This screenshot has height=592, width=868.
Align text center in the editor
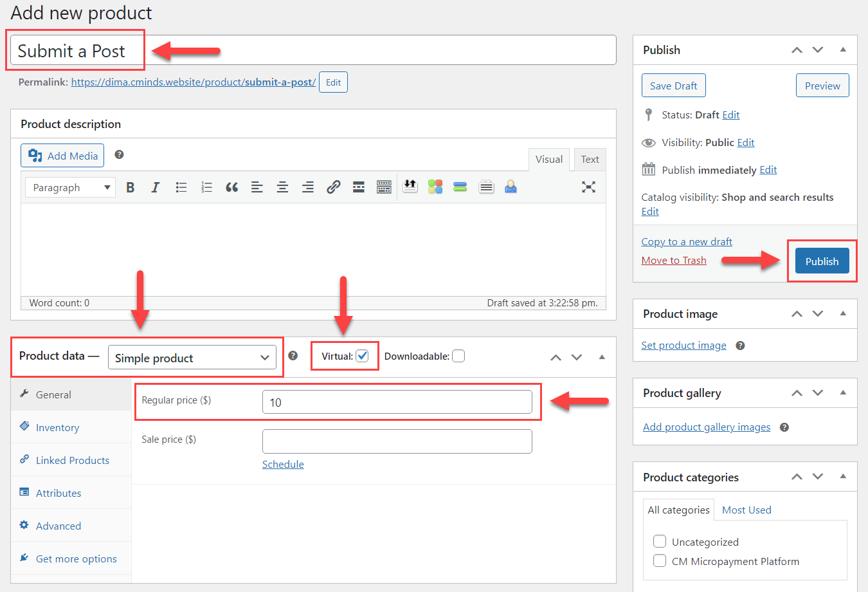(282, 187)
